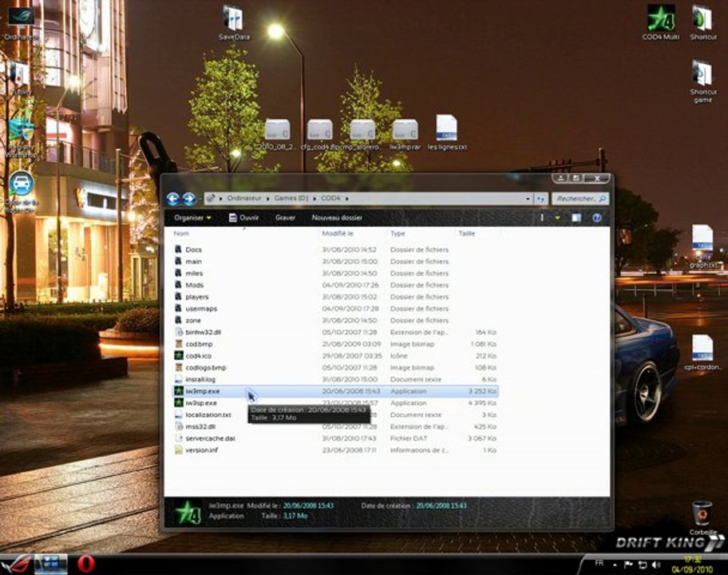The width and height of the screenshot is (728, 575).
Task: Click the volume icon in the system tray
Action: coord(655,565)
